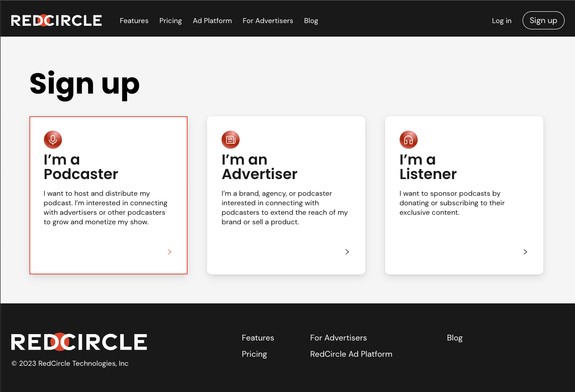Click the Listener card description text
Viewport: 575px width, 392px height.
[452, 203]
